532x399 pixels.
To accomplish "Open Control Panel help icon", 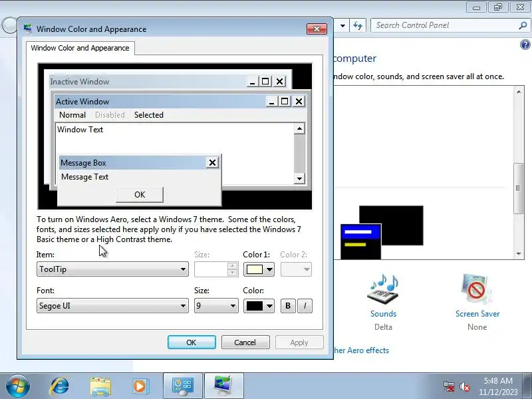I will click(x=525, y=45).
